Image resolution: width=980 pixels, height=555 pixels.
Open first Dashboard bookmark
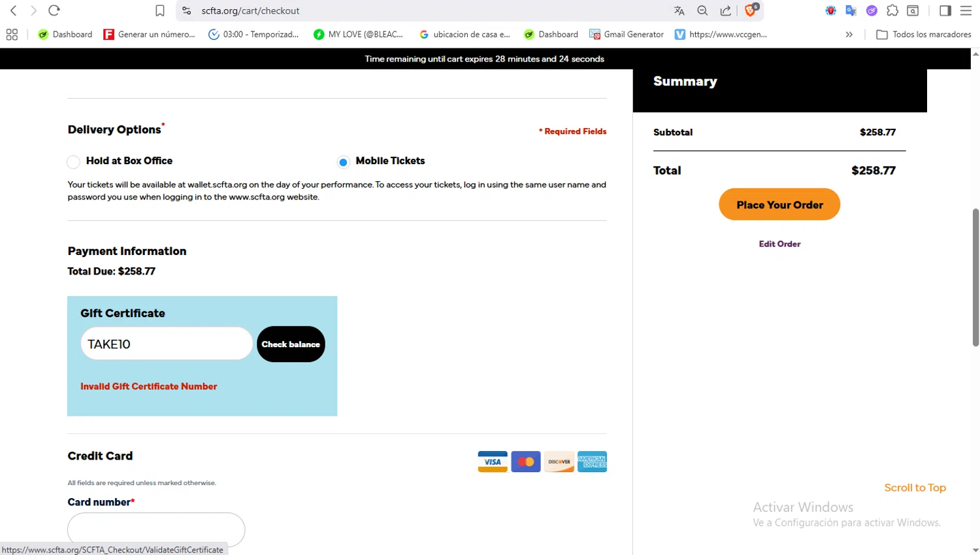(x=65, y=35)
